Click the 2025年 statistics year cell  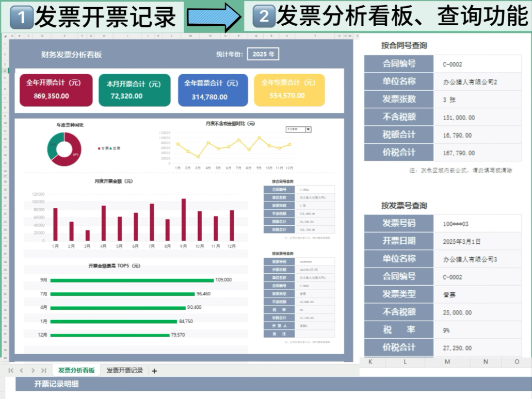(x=264, y=54)
